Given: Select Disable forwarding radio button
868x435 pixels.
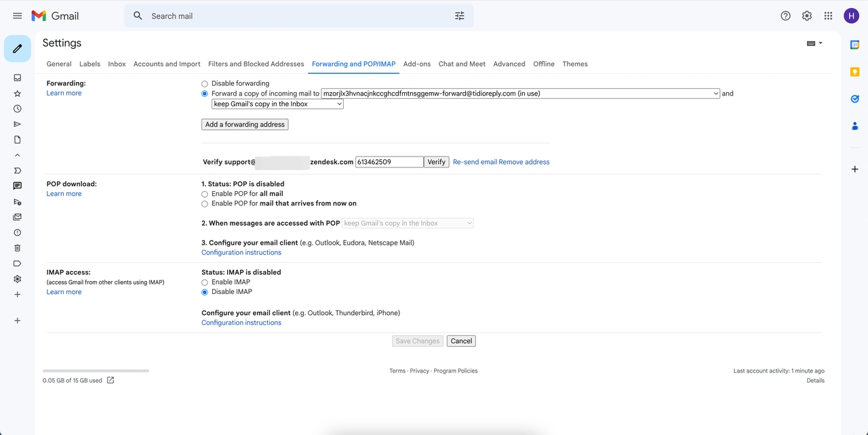Looking at the screenshot, I should click(205, 84).
